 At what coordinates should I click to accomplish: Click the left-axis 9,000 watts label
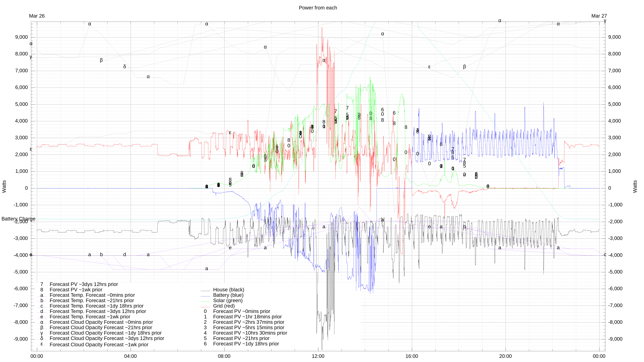[22, 37]
